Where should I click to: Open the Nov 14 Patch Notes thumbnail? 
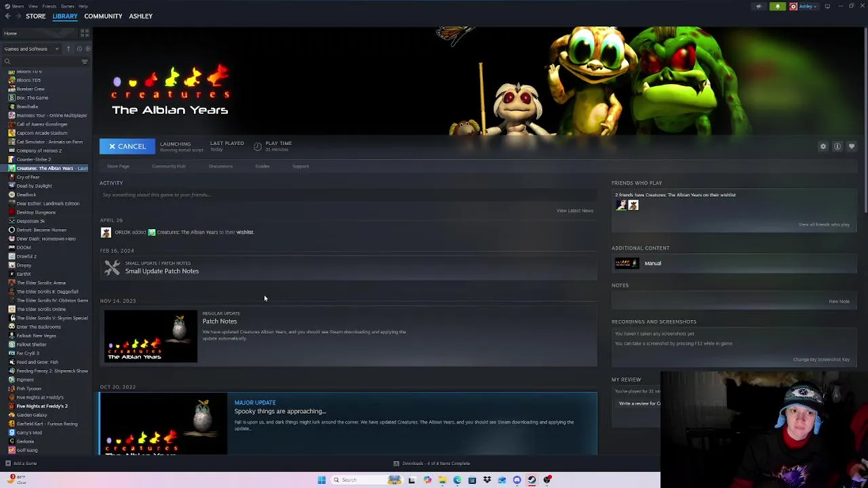tap(151, 336)
